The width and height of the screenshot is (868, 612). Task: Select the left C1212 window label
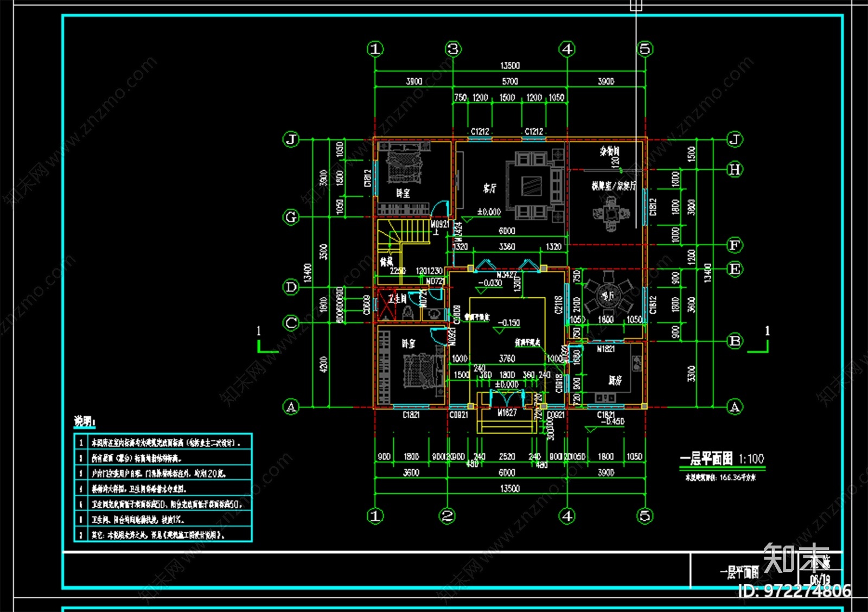pyautogui.click(x=480, y=131)
